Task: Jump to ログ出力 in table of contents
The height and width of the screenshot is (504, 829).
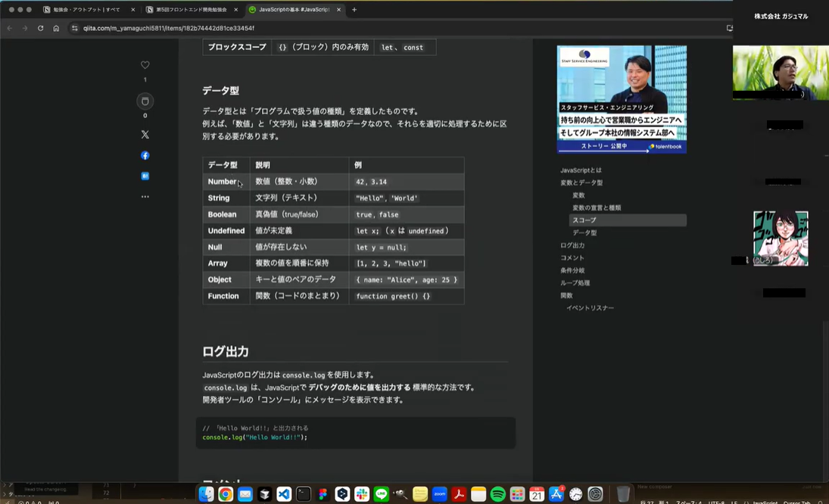Action: tap(572, 246)
